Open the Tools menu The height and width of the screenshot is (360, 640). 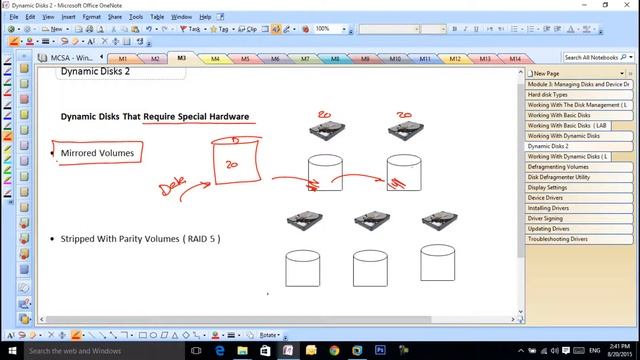[x=136, y=17]
